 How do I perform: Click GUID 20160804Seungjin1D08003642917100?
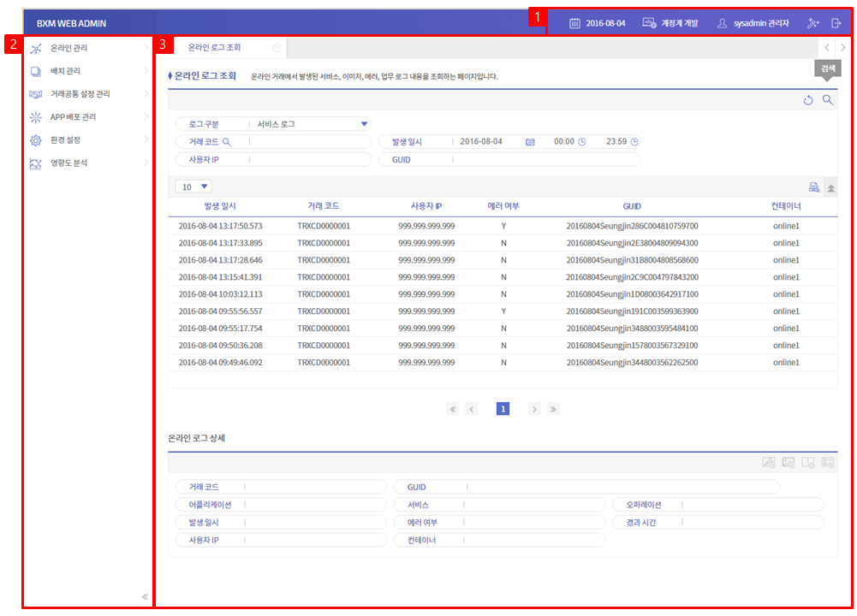[632, 294]
